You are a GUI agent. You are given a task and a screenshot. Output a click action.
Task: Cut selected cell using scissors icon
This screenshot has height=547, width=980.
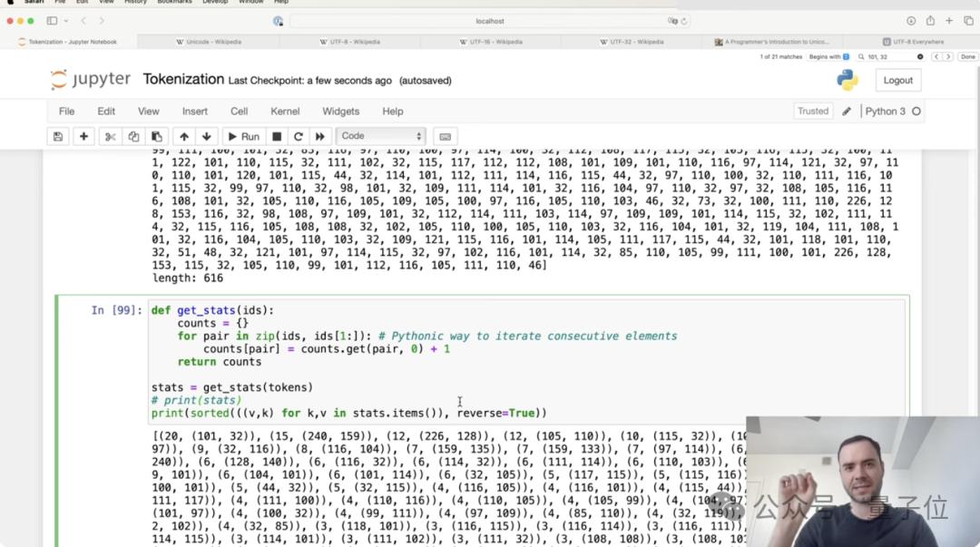(111, 136)
